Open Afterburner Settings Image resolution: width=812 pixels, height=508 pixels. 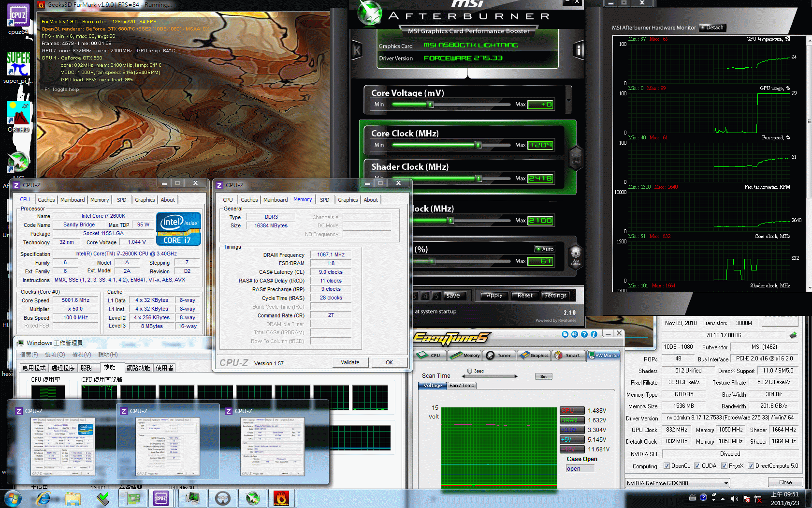click(x=555, y=296)
